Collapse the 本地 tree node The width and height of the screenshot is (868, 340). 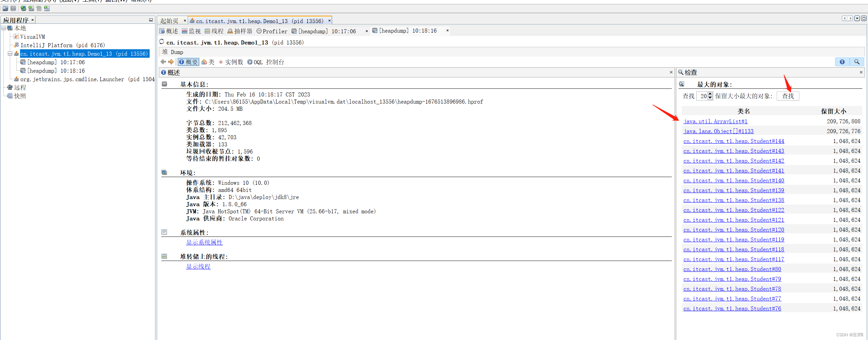pos(4,28)
